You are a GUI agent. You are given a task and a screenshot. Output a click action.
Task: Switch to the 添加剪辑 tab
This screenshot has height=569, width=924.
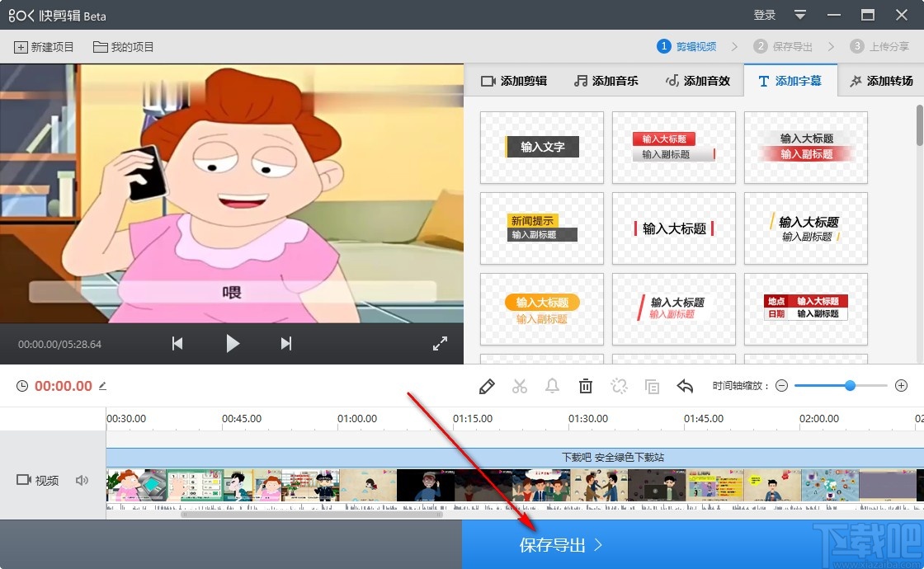pos(513,81)
